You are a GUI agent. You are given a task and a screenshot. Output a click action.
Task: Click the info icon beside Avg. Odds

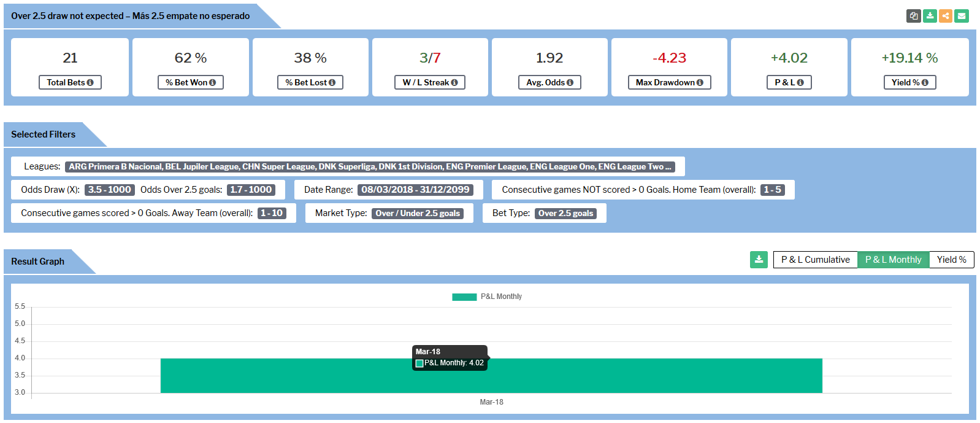coord(570,82)
